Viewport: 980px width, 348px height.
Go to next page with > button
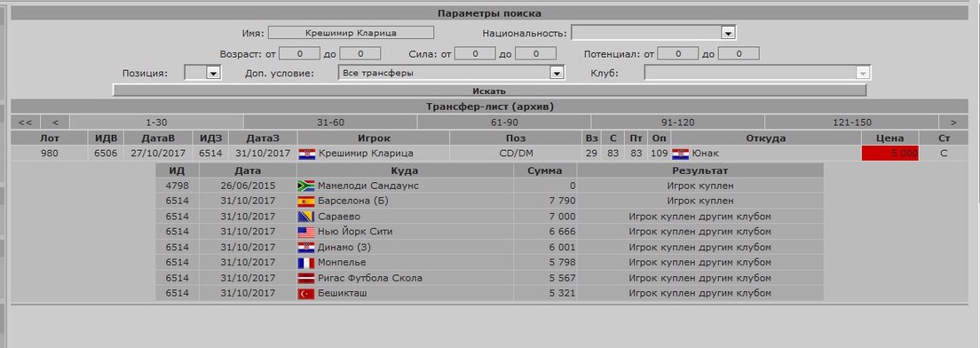(x=953, y=123)
